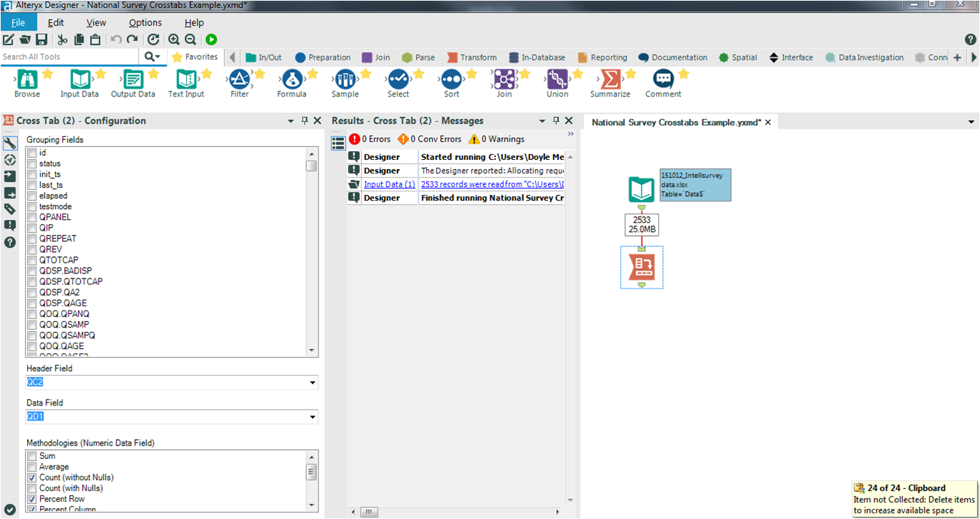Viewport: 980px width, 519px height.
Task: Open the Edit menu
Action: pyautogui.click(x=56, y=22)
